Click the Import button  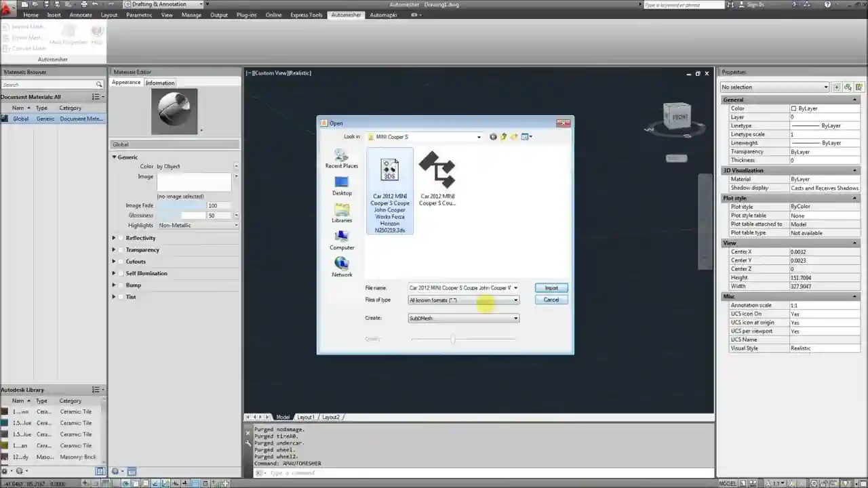551,287
